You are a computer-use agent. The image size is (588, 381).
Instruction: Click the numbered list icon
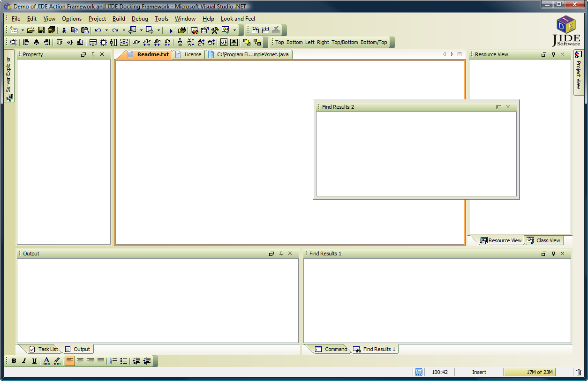pyautogui.click(x=113, y=361)
